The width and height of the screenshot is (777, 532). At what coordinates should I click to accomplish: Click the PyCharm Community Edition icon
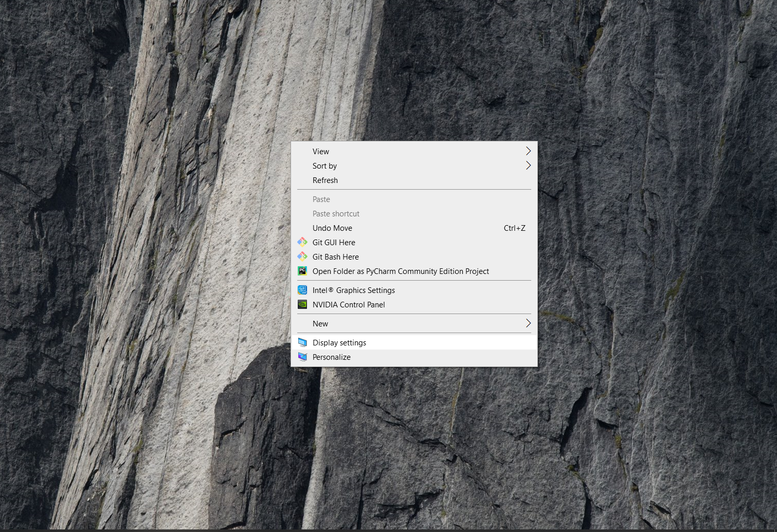tap(302, 271)
